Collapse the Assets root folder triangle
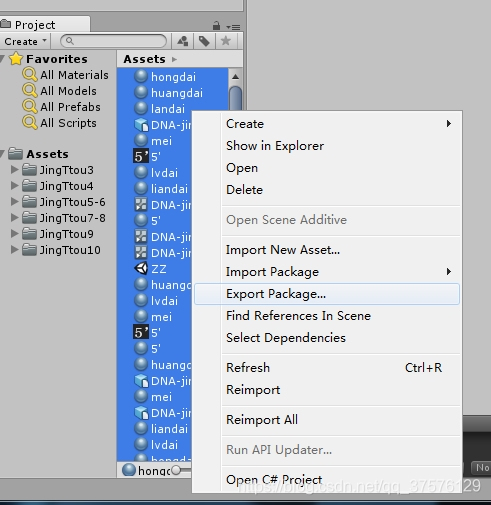491x505 pixels. pyautogui.click(x=3, y=154)
